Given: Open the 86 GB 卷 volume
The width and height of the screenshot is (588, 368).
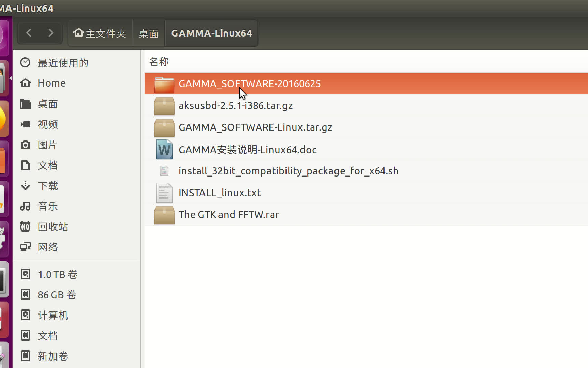Looking at the screenshot, I should coord(57,295).
